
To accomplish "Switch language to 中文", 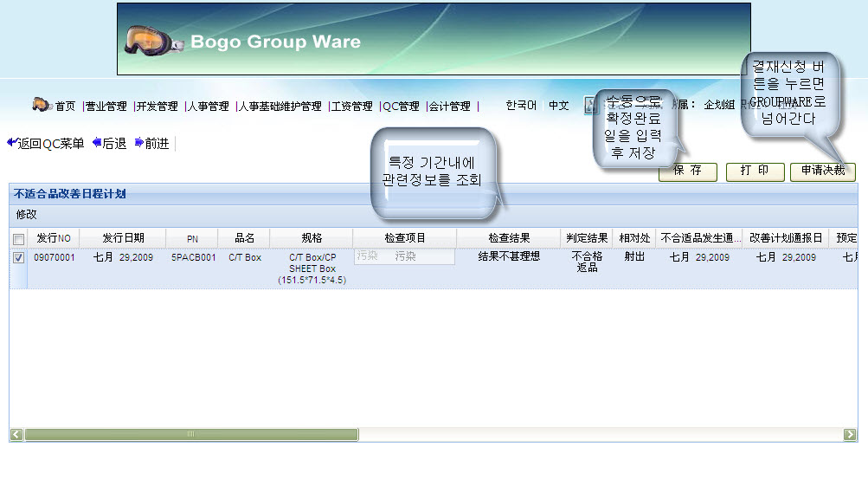I will (x=558, y=106).
